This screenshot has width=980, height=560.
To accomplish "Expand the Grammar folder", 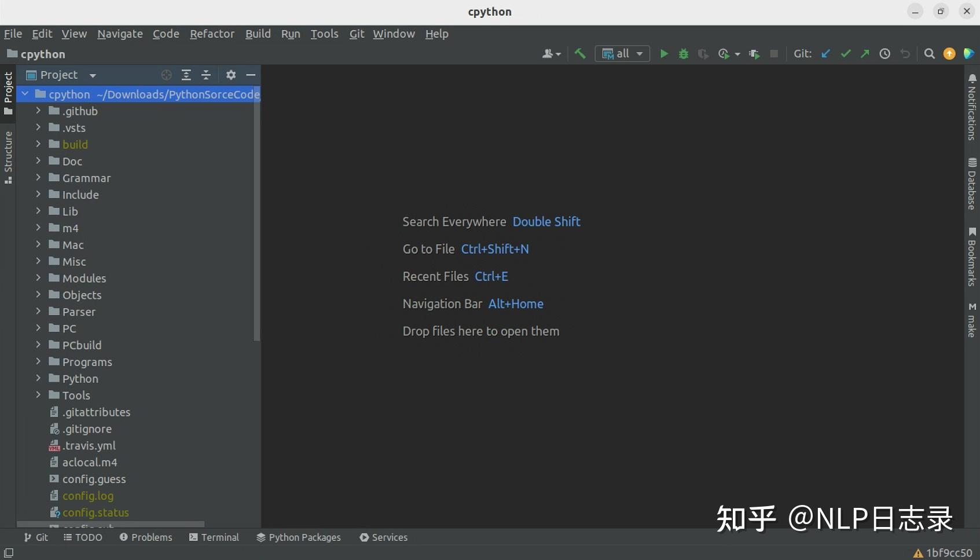I will point(38,178).
